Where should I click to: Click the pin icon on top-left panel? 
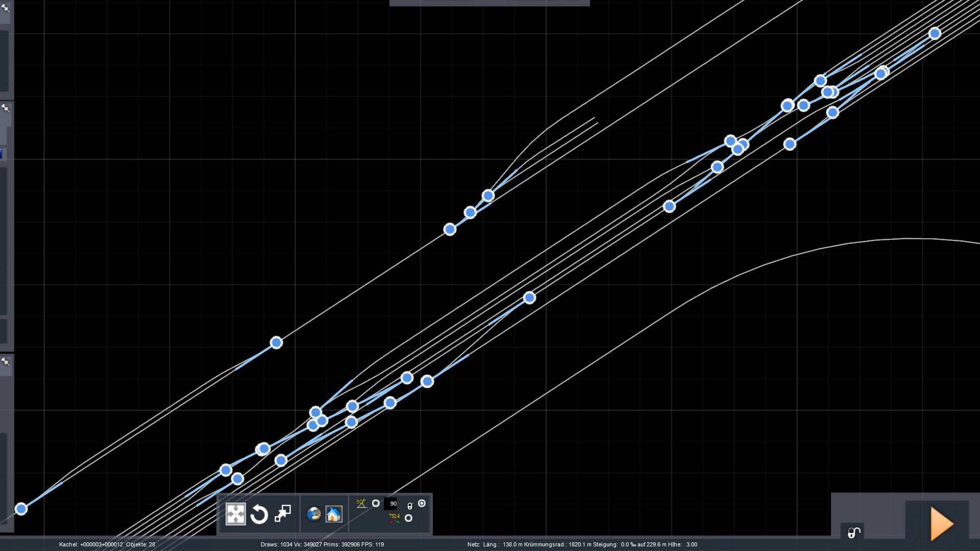click(6, 8)
